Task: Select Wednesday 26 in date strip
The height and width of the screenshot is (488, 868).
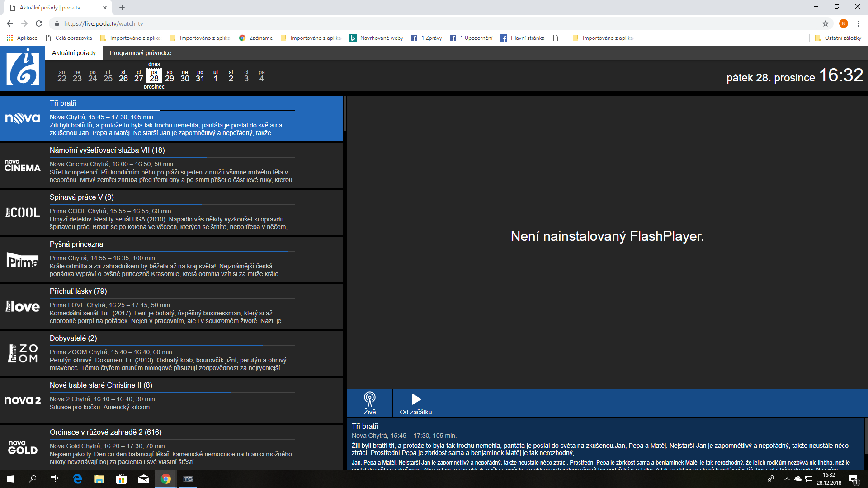Action: tap(123, 76)
